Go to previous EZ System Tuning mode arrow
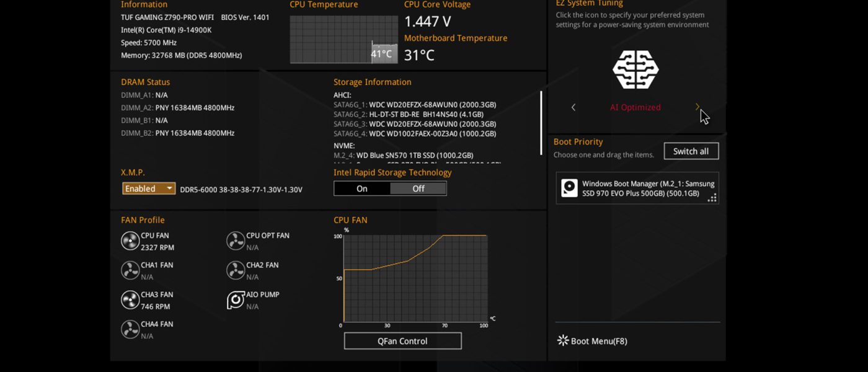 coord(573,107)
